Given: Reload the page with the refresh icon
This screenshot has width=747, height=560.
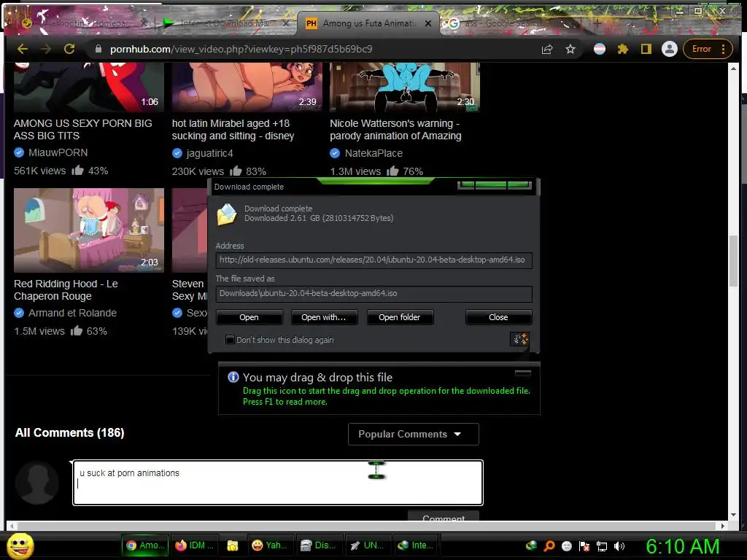Looking at the screenshot, I should click(69, 49).
